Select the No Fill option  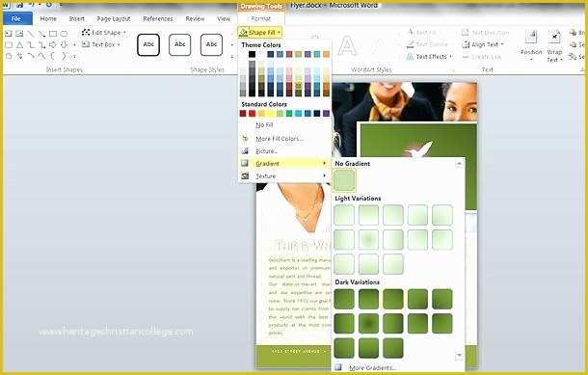[264, 125]
